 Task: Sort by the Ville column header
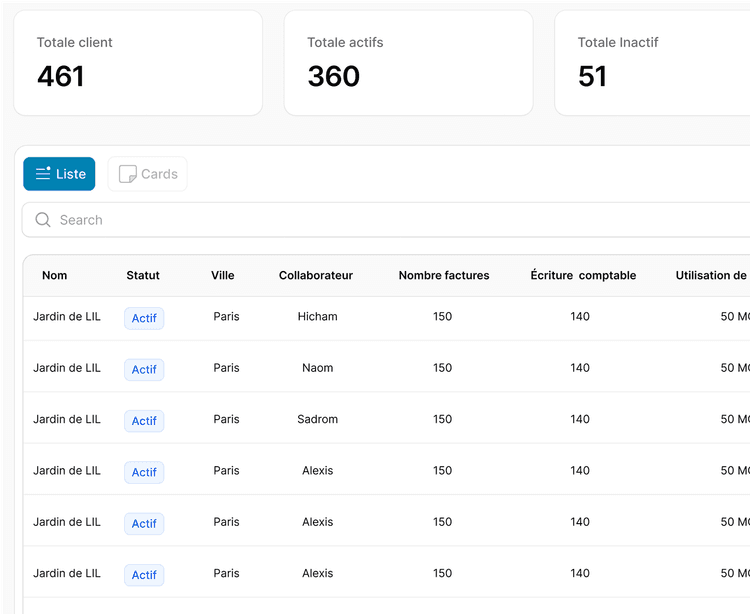coord(222,275)
